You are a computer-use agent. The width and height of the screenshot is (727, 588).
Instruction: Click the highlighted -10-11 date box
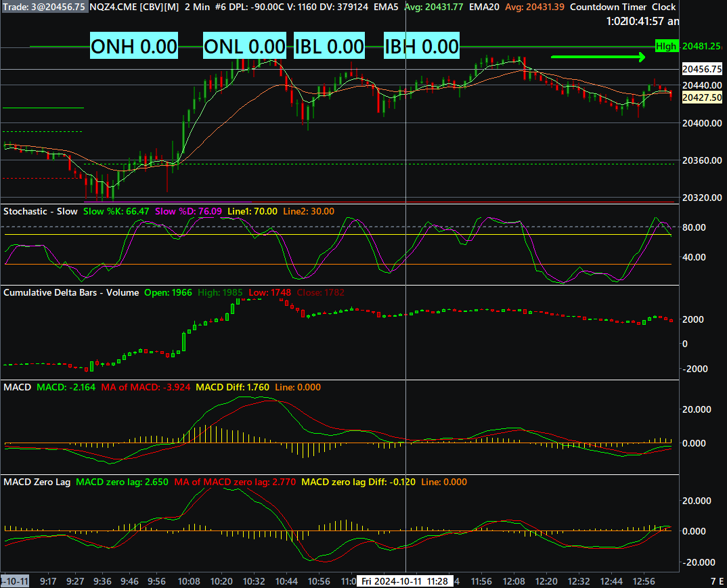[x=16, y=581]
